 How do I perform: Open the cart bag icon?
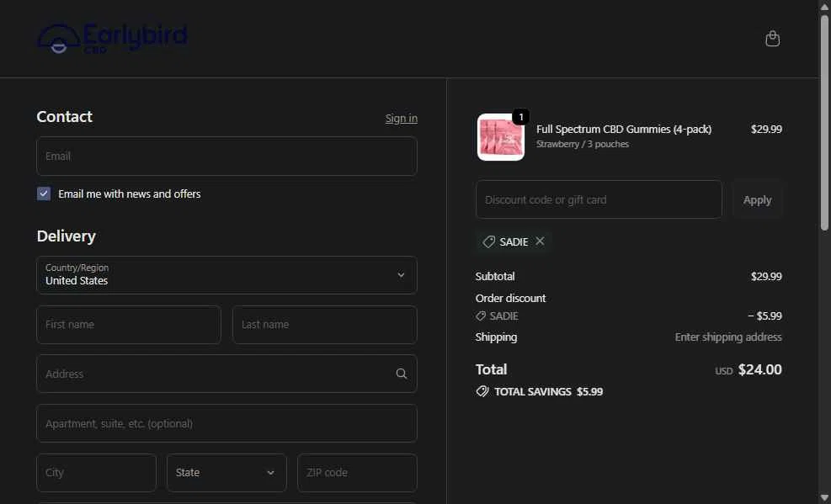tap(772, 39)
